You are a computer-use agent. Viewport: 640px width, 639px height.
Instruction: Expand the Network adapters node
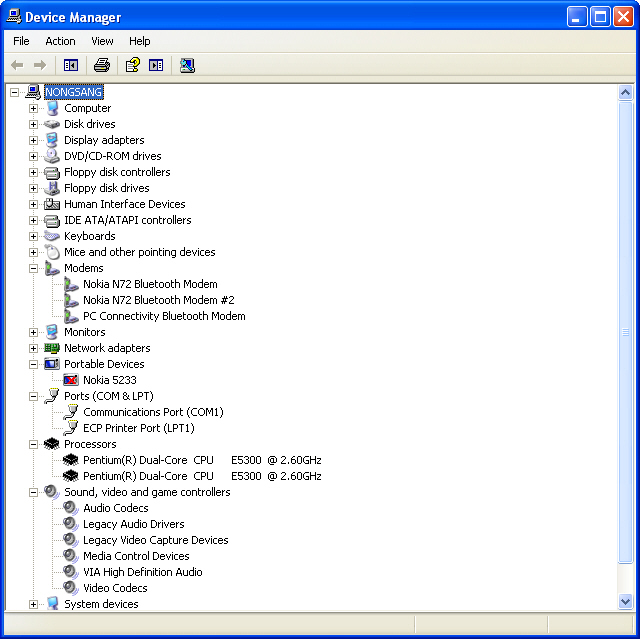point(33,348)
